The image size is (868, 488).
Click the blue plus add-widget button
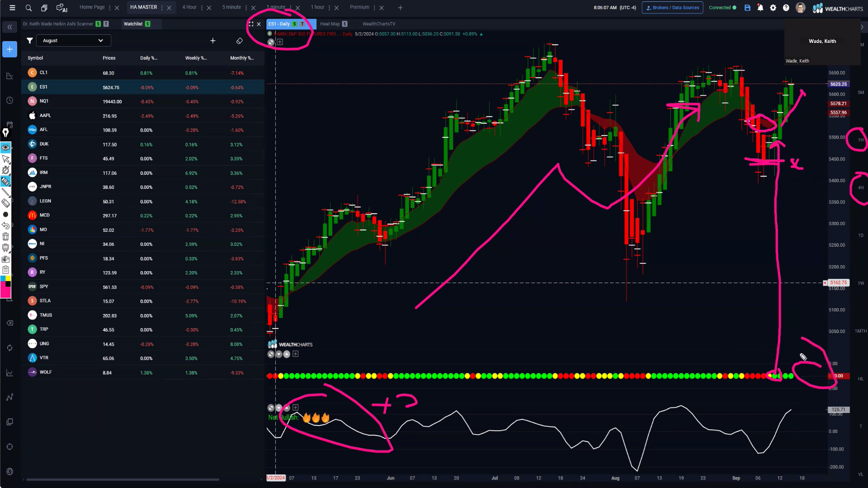pyautogui.click(x=9, y=49)
